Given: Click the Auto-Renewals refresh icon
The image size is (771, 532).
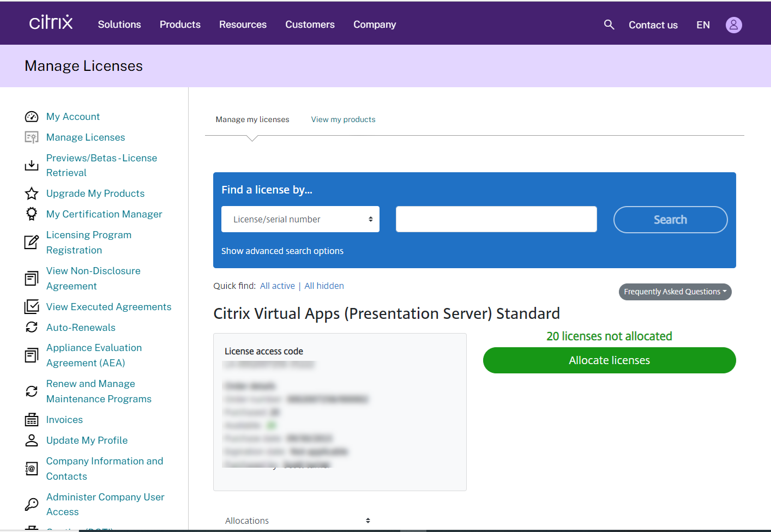Looking at the screenshot, I should [32, 328].
